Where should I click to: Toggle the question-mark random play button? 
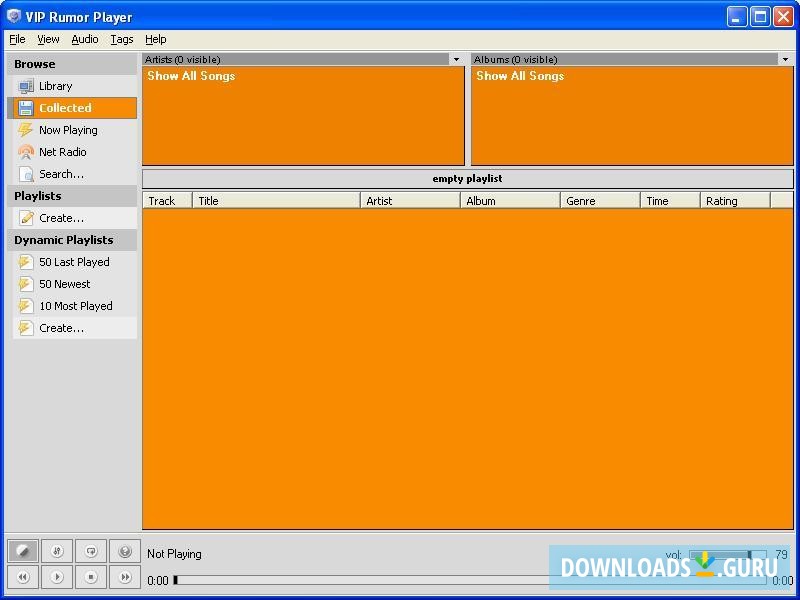tap(125, 551)
